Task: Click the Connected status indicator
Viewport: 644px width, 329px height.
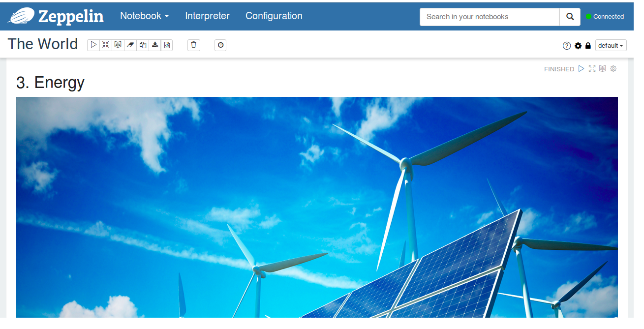Action: [x=605, y=17]
